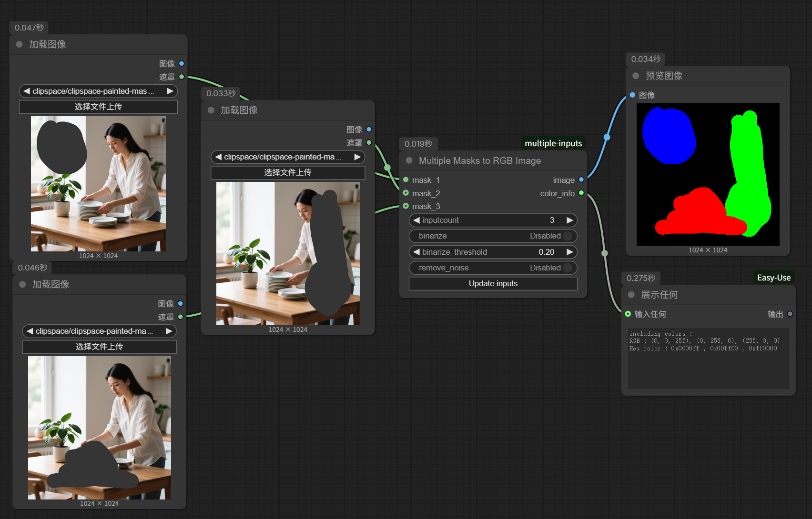
Task: Click midpoint dot on blue image link
Action: [x=607, y=137]
